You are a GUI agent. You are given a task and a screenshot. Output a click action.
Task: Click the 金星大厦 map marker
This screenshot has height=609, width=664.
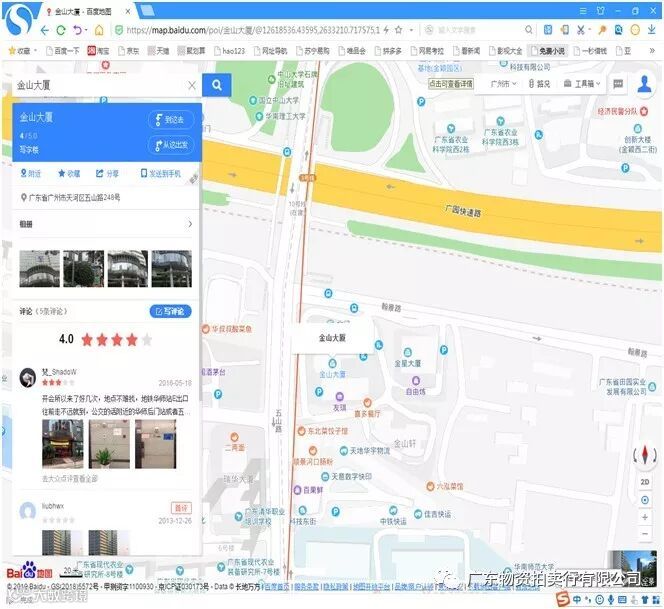click(x=407, y=352)
